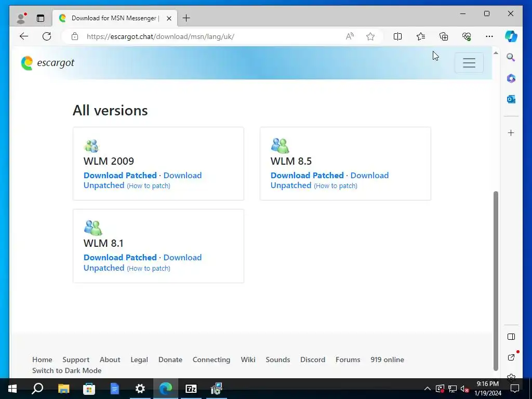The image size is (532, 399).
Task: Refresh the current page
Action: tap(47, 36)
